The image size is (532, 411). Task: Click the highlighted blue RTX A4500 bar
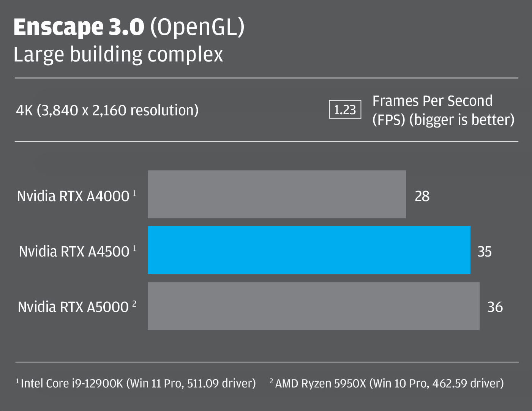[x=309, y=250]
